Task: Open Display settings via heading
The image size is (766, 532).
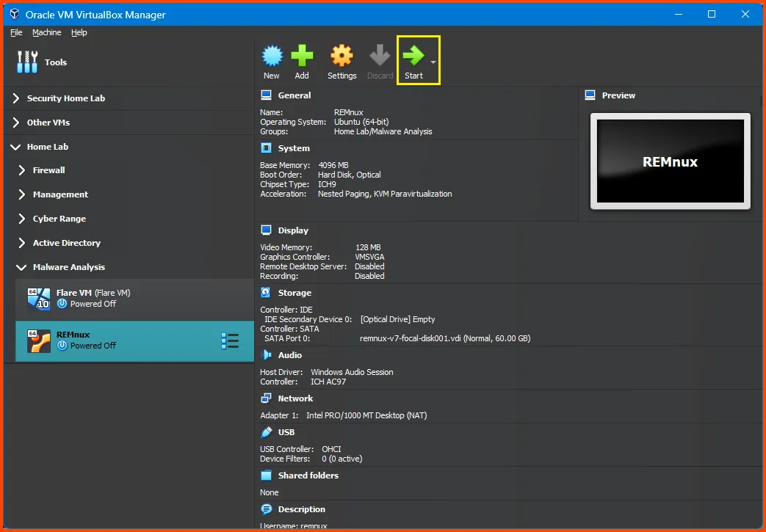Action: click(x=293, y=230)
